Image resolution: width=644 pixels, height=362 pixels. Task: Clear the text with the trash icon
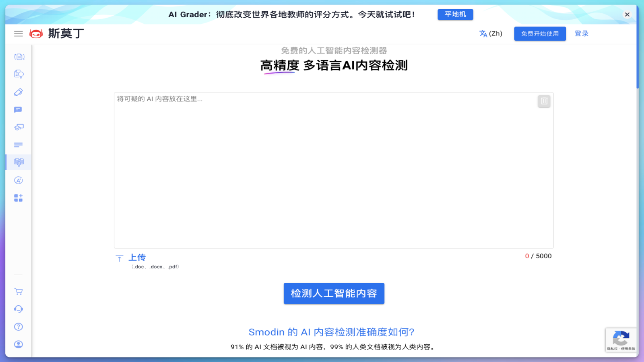[544, 101]
